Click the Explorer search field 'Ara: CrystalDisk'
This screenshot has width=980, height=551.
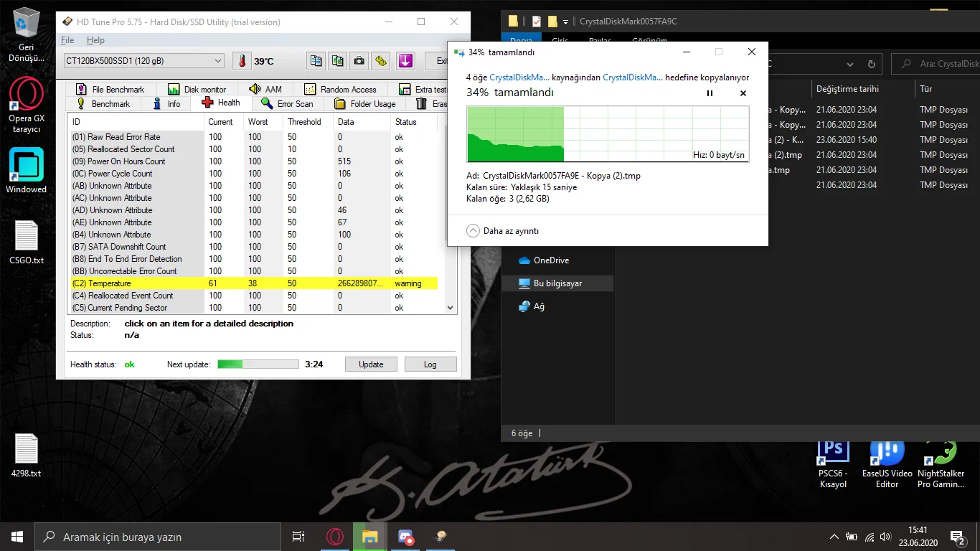[936, 64]
